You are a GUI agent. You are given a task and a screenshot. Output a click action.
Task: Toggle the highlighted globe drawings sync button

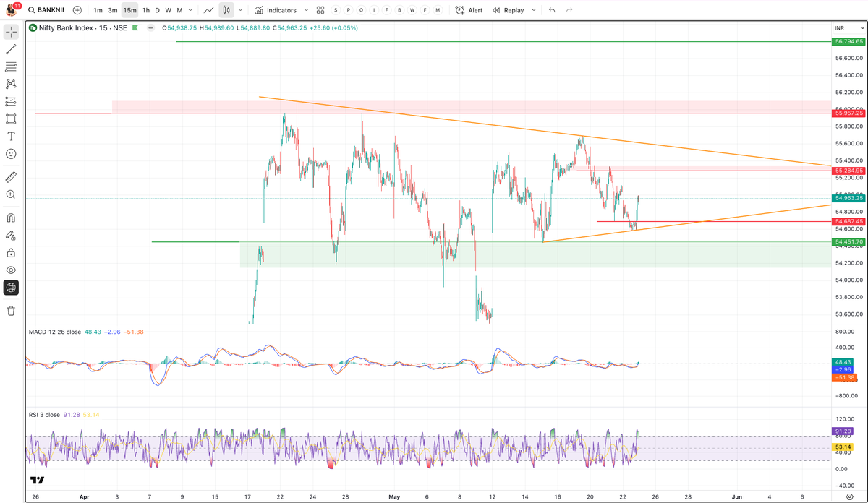coord(11,288)
